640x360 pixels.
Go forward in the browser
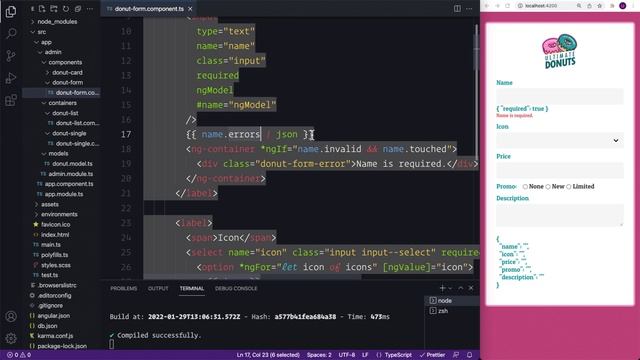497,6
